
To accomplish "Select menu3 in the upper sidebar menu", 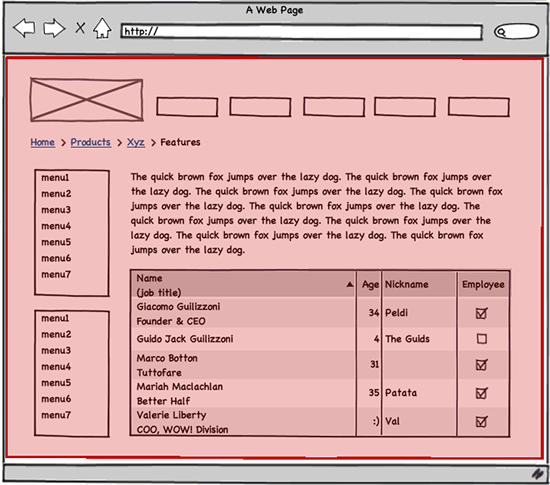I will (56, 210).
